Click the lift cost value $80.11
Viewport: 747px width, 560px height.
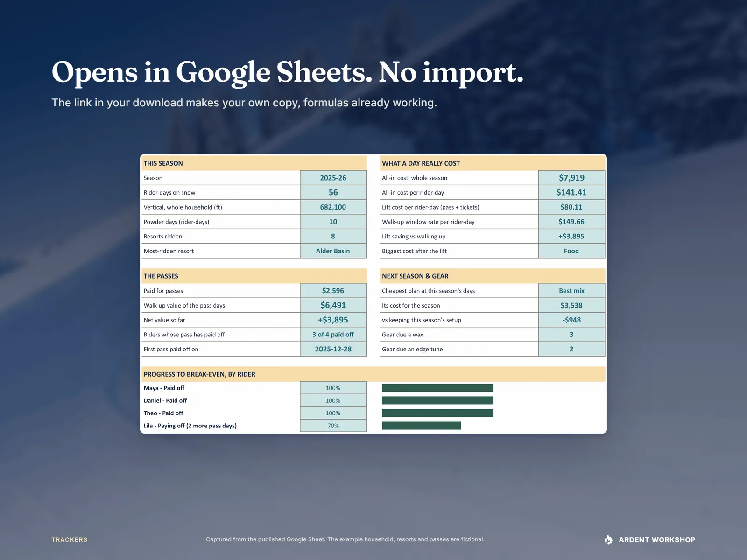coord(571,207)
